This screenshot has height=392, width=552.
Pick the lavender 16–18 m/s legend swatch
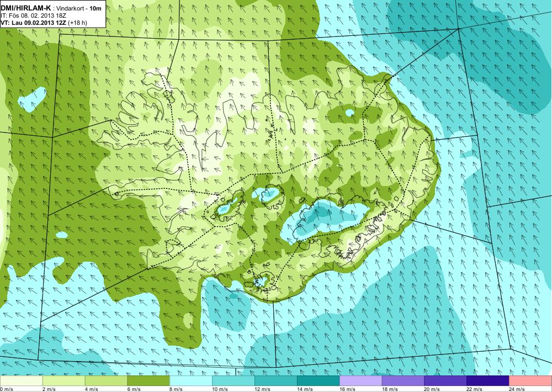(360, 381)
